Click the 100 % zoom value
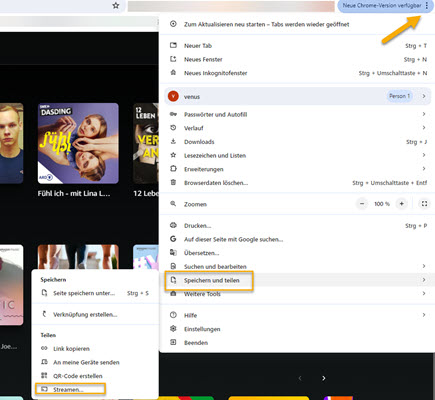 [x=382, y=204]
